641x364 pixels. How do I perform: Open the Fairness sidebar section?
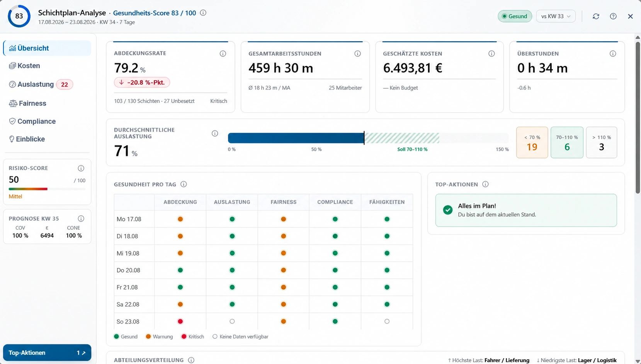47,103
